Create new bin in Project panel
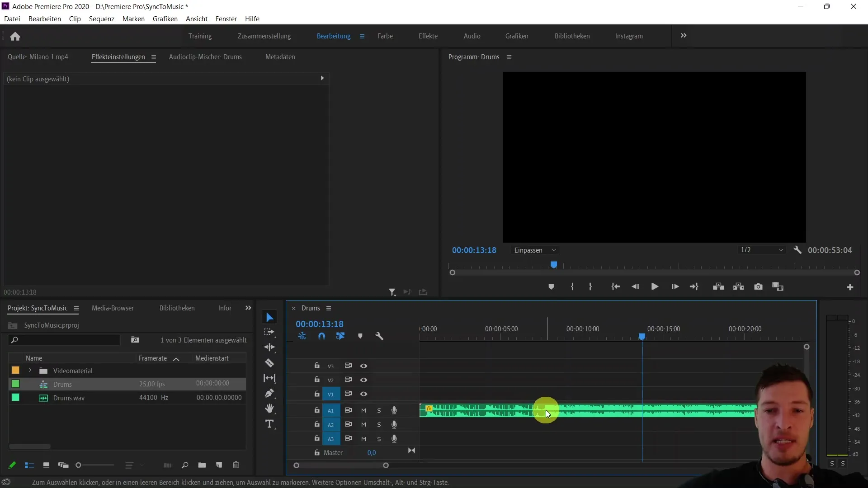868x488 pixels. tap(202, 465)
